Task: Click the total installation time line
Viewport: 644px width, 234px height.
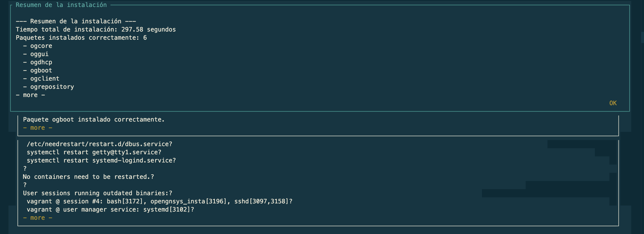Action: click(96, 30)
